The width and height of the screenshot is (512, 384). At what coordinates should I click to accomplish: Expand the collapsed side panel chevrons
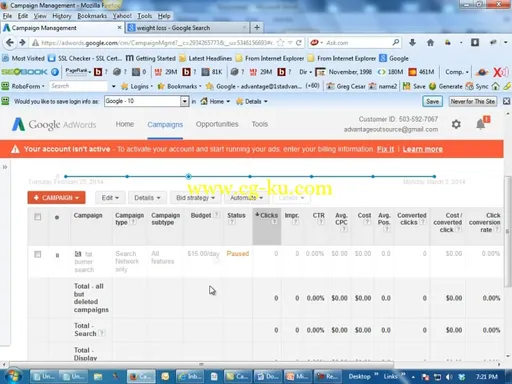click(5, 167)
